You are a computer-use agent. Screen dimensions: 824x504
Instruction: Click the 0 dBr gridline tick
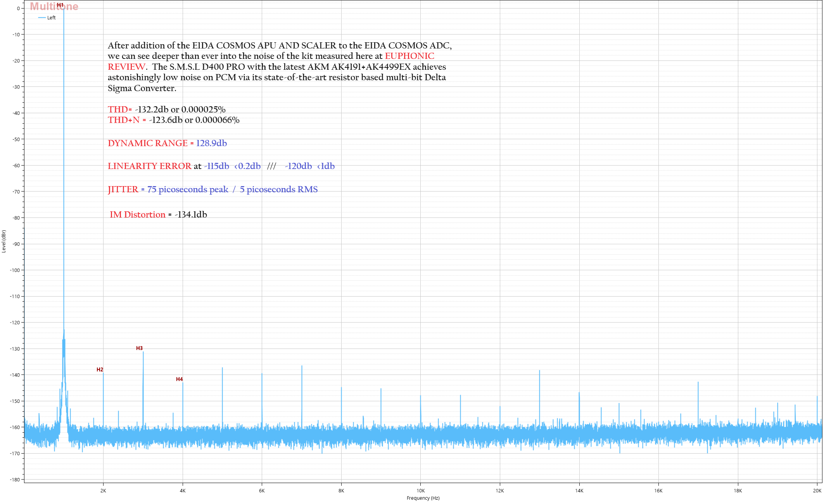pyautogui.click(x=19, y=9)
